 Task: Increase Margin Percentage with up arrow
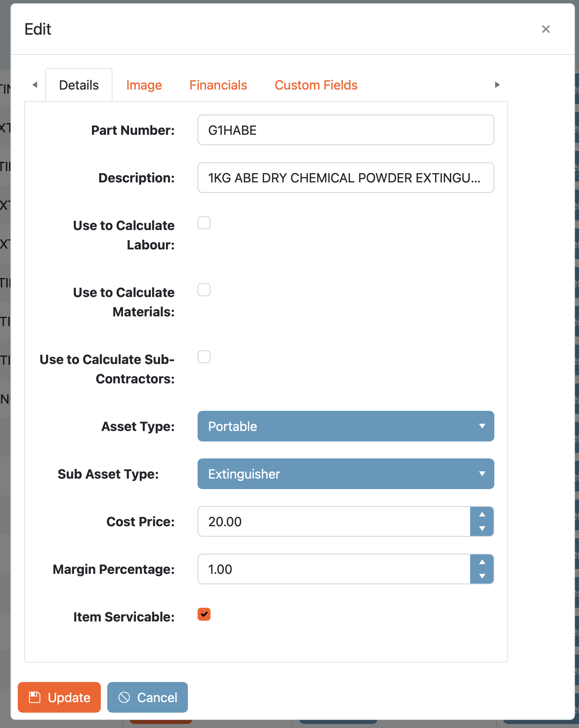482,562
